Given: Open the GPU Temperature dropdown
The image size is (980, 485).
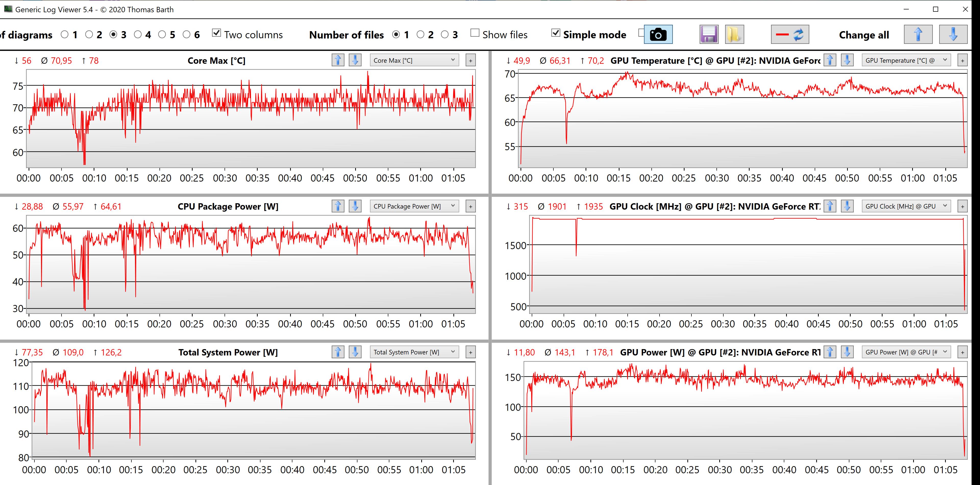Looking at the screenshot, I should point(906,60).
